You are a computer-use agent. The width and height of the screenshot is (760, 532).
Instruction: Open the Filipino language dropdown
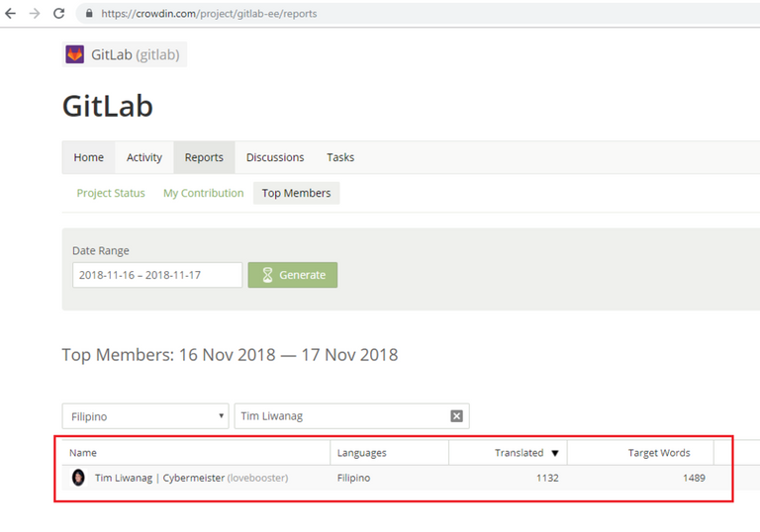145,416
